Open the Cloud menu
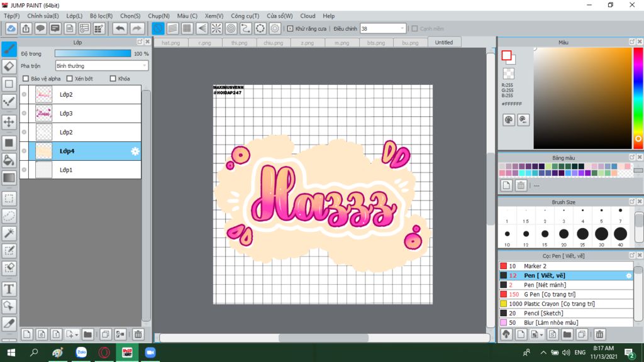This screenshot has width=644, height=362. coord(308,16)
